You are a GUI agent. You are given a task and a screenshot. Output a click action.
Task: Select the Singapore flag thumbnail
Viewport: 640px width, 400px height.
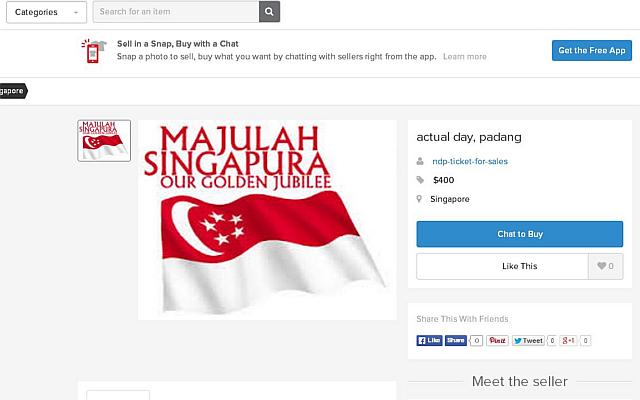pos(104,141)
